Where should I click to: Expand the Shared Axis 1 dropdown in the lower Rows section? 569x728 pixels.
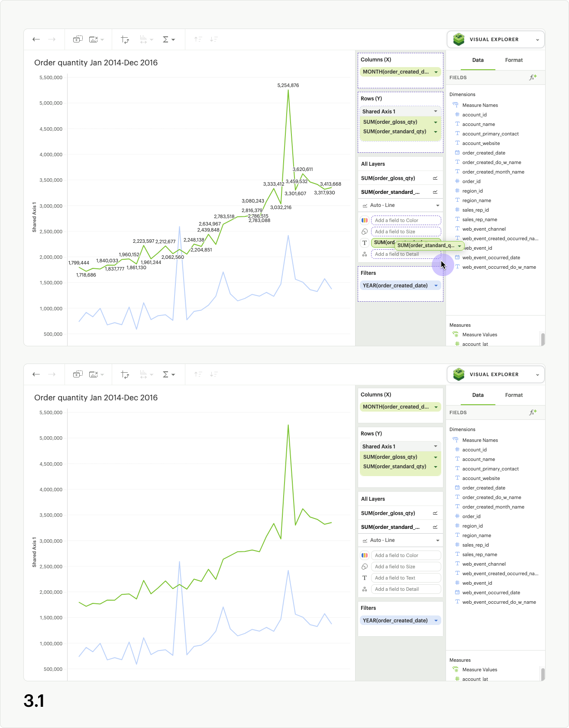tap(436, 447)
